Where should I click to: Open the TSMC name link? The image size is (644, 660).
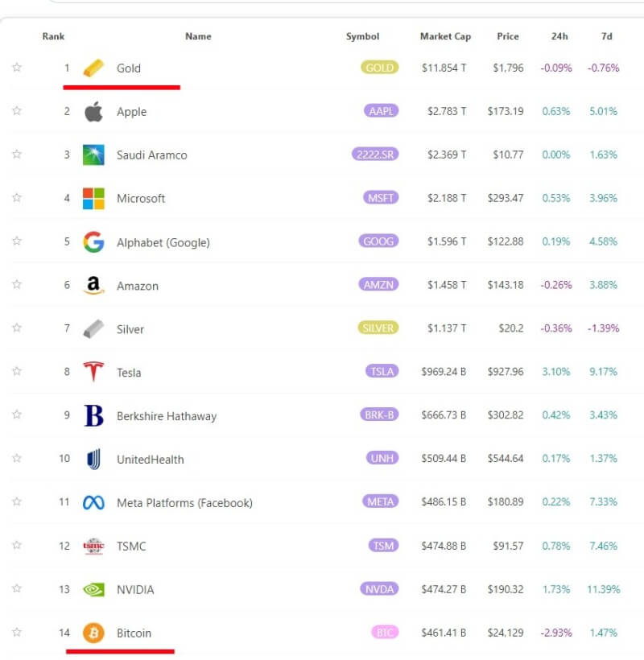(x=131, y=546)
